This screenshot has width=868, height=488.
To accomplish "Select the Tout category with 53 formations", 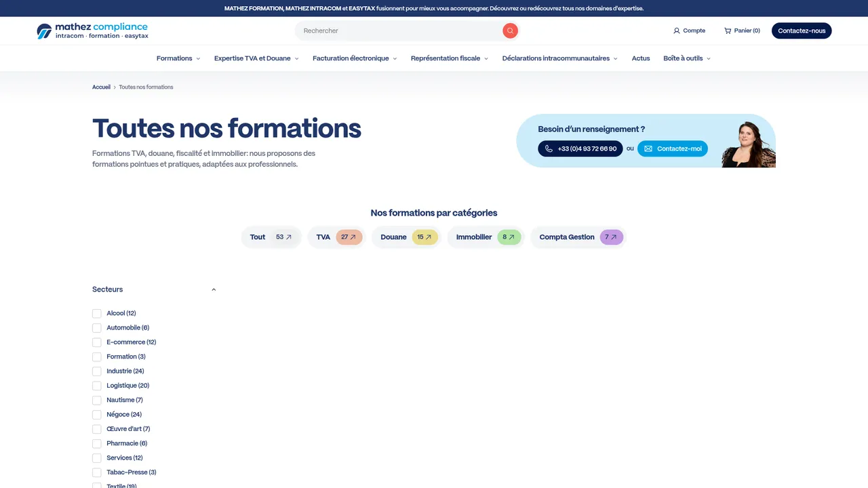I will 271,237.
